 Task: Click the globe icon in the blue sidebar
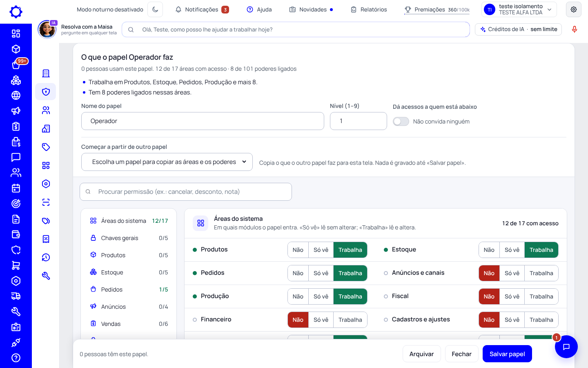click(16, 95)
